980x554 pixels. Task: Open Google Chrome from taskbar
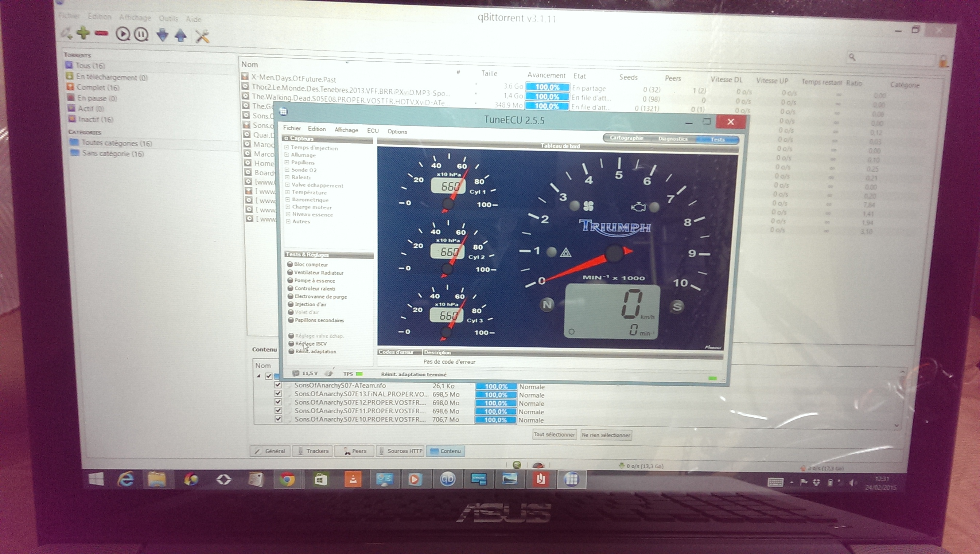(287, 479)
